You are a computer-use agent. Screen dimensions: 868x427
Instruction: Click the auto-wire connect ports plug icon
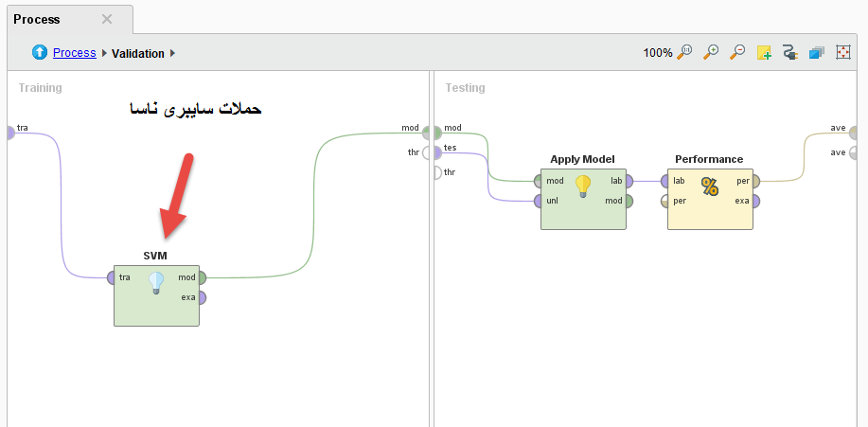coord(790,53)
